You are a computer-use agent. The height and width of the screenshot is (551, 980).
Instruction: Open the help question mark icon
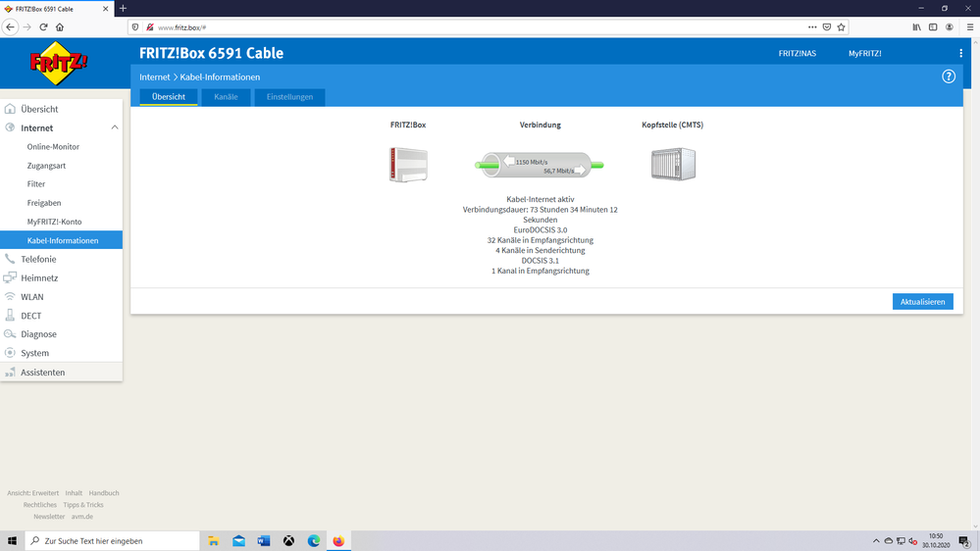[x=949, y=76]
